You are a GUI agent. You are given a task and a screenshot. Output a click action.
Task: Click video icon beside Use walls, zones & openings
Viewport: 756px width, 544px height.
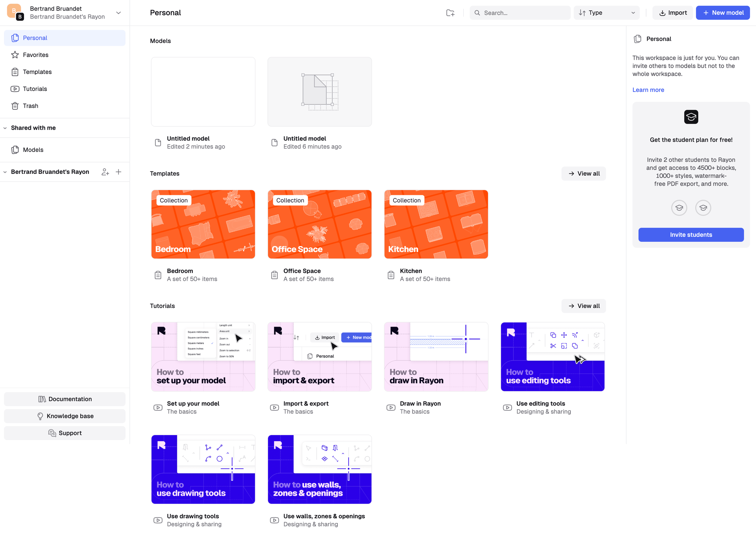coord(274,520)
